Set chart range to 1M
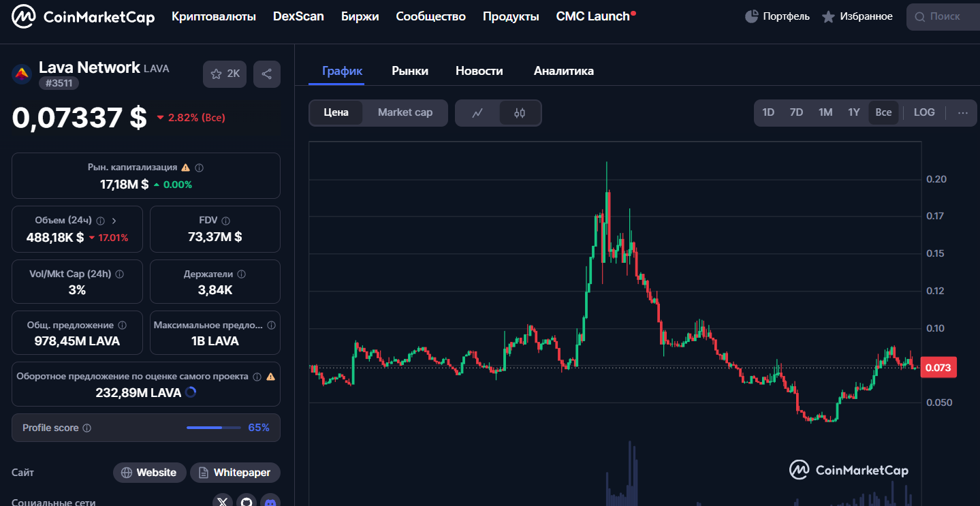This screenshot has height=506, width=980. click(825, 113)
